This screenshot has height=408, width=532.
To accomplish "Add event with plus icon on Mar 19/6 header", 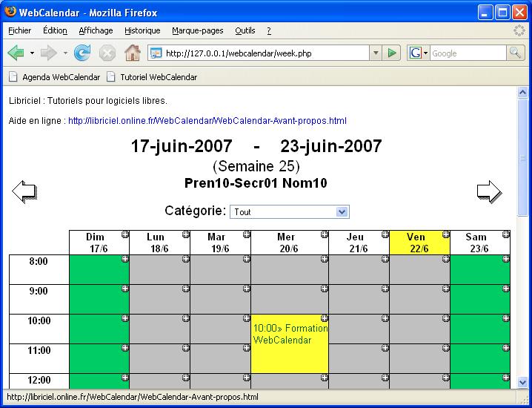I will click(x=247, y=234).
